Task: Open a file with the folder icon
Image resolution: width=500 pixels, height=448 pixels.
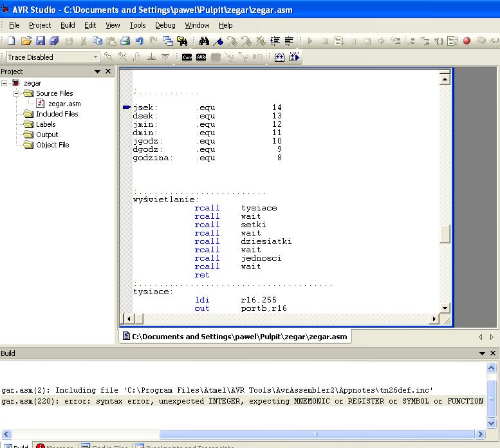Action: [x=26, y=41]
